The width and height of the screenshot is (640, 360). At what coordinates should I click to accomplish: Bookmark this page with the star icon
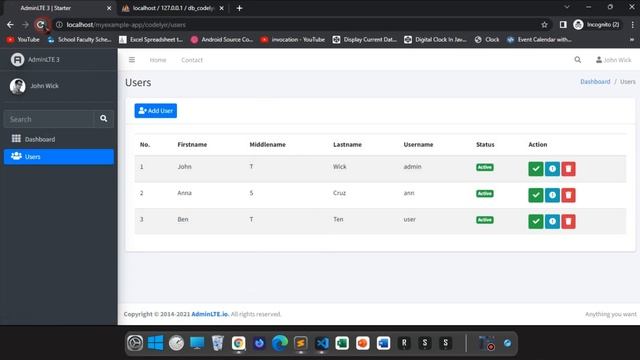click(x=544, y=25)
